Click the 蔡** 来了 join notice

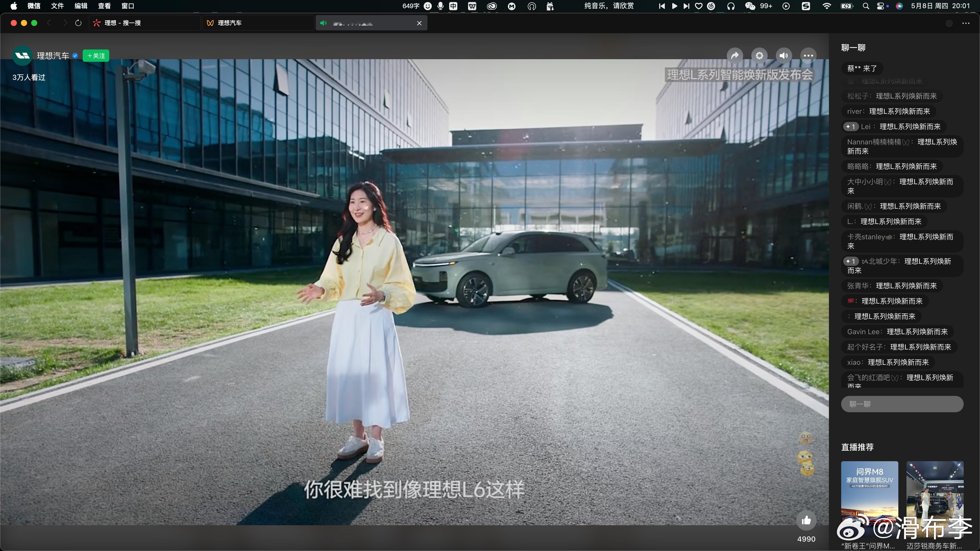[x=862, y=68]
